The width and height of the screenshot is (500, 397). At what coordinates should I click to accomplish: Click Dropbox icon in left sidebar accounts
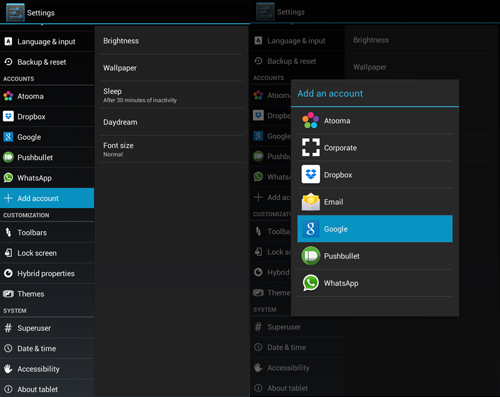[8, 116]
